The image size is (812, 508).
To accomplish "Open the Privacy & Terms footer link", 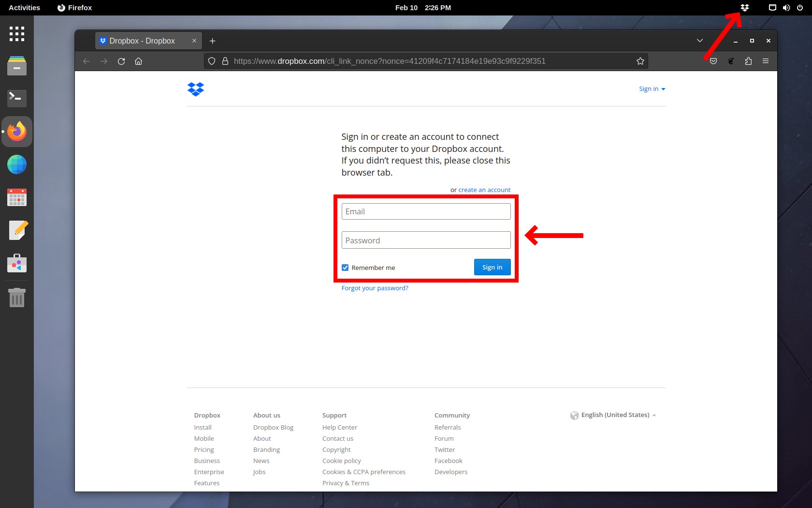I will [346, 483].
